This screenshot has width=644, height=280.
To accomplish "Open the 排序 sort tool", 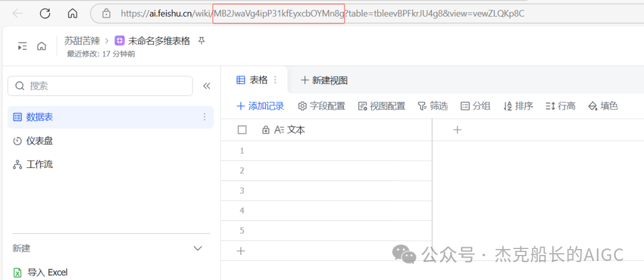I will click(x=518, y=106).
